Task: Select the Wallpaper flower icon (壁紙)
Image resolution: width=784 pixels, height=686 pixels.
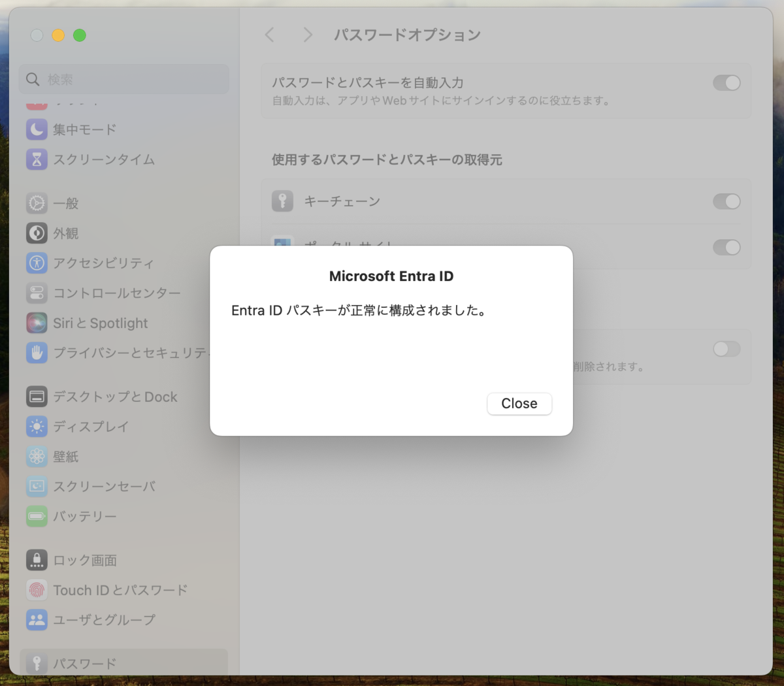Action: pos(37,456)
